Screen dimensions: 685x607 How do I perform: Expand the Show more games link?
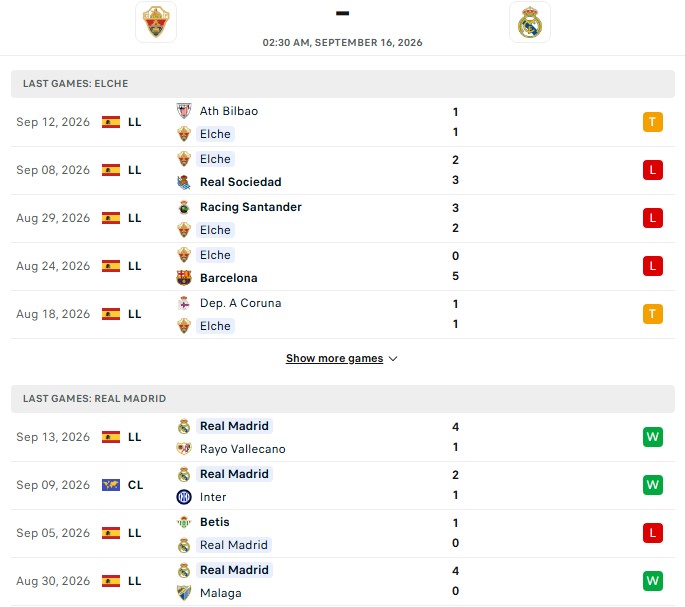click(335, 358)
